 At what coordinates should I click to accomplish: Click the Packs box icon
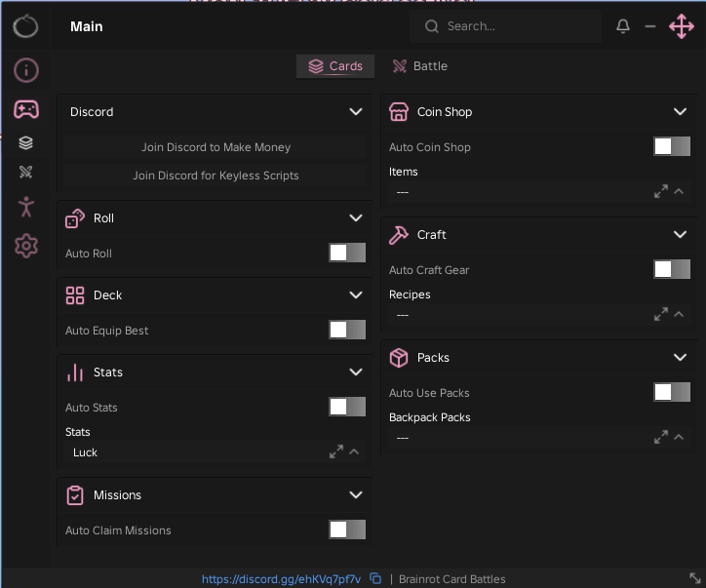399,358
